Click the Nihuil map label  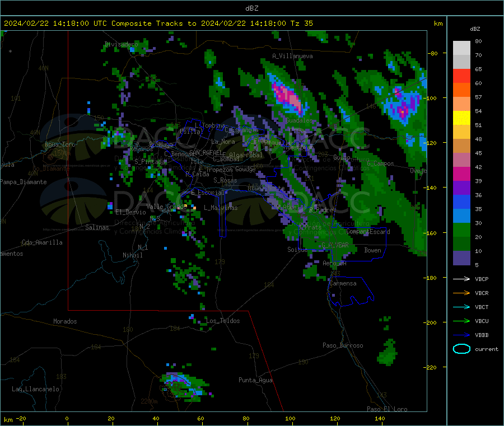click(x=132, y=255)
